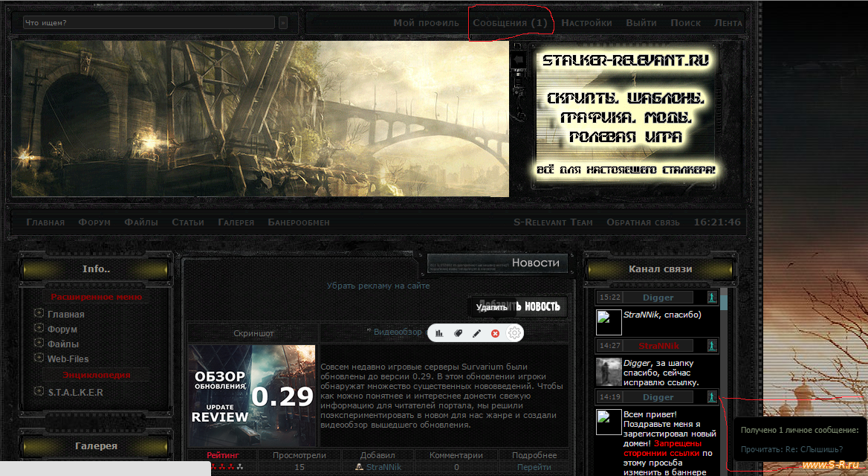Open Обратная связь page
The image size is (868, 476).
click(x=643, y=222)
